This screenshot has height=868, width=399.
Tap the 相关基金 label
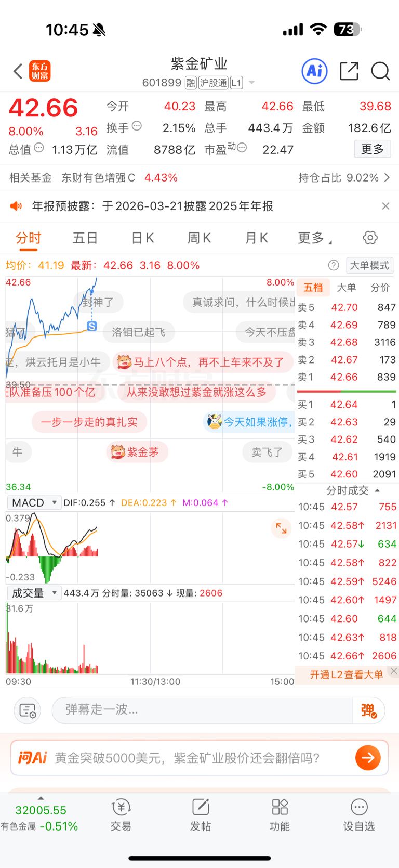[x=31, y=178]
